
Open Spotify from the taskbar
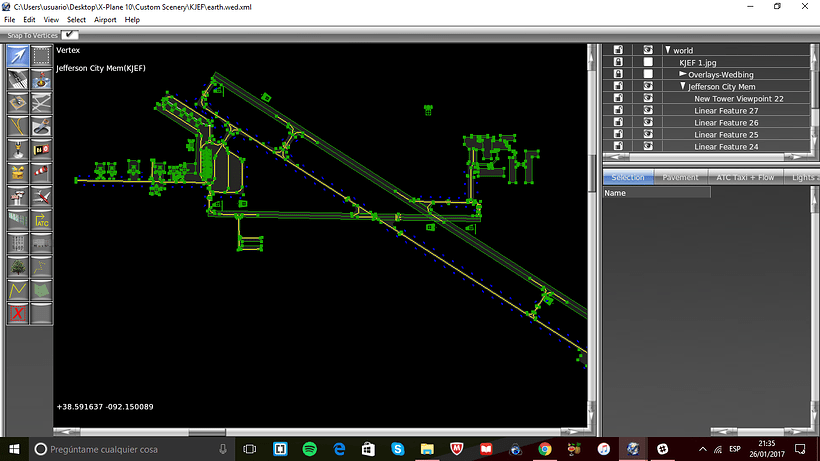[310, 449]
